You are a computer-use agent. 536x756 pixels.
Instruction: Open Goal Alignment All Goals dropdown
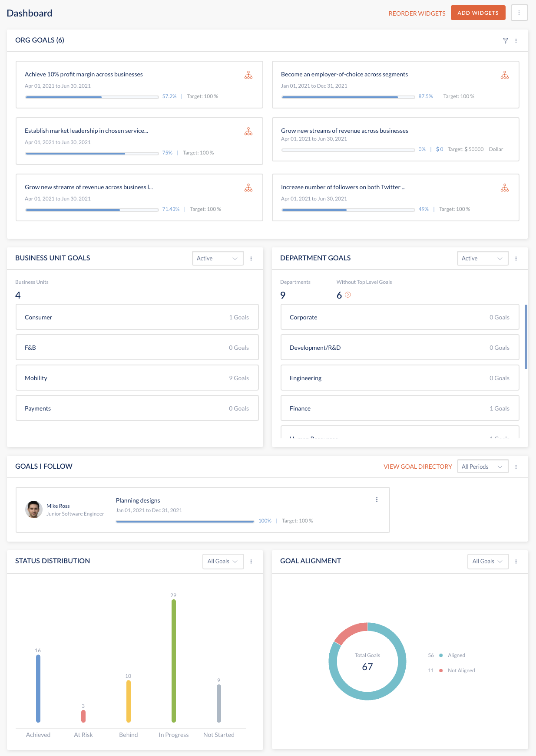488,561
